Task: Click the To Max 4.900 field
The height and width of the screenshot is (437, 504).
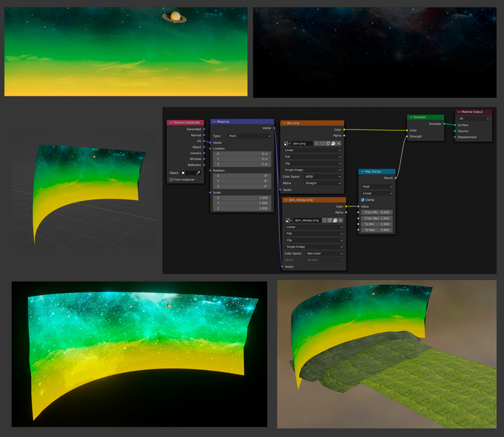Action: pyautogui.click(x=377, y=230)
